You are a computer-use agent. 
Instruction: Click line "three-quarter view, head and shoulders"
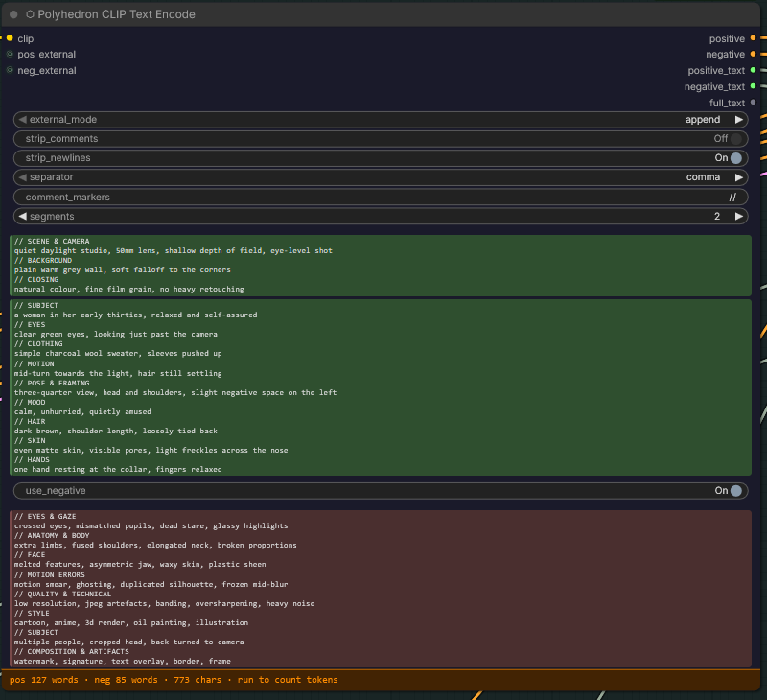(x=175, y=392)
